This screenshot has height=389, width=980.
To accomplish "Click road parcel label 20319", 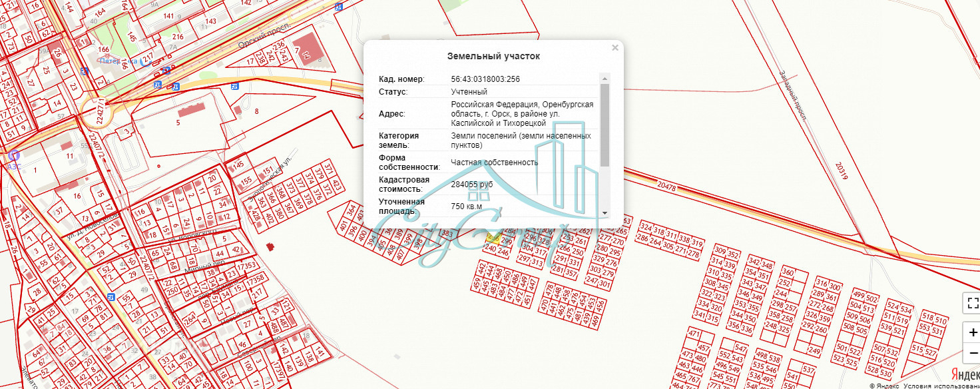I will (842, 171).
